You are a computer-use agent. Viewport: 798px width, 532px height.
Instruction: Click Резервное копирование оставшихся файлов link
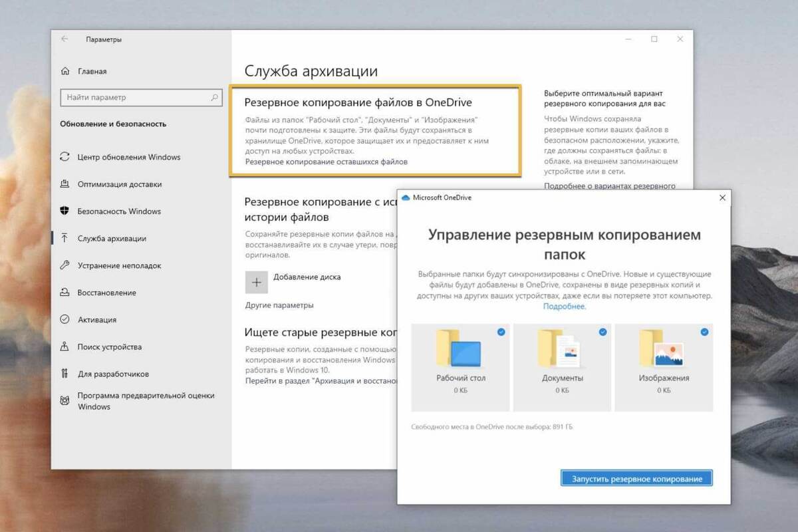click(x=327, y=162)
